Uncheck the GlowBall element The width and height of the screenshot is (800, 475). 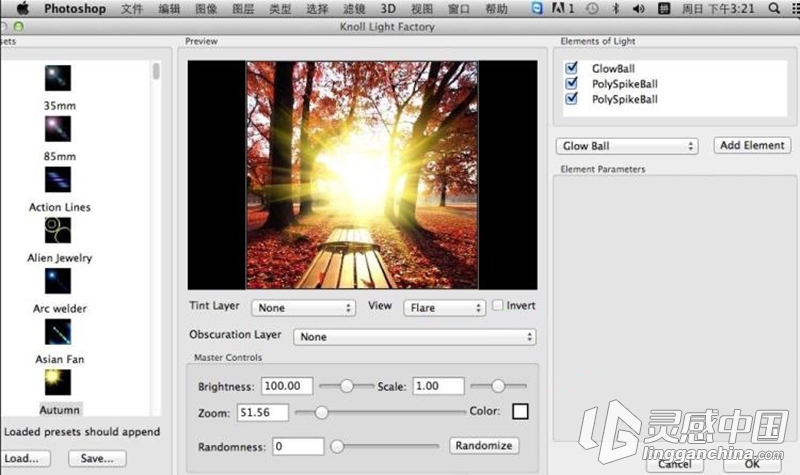tap(571, 68)
